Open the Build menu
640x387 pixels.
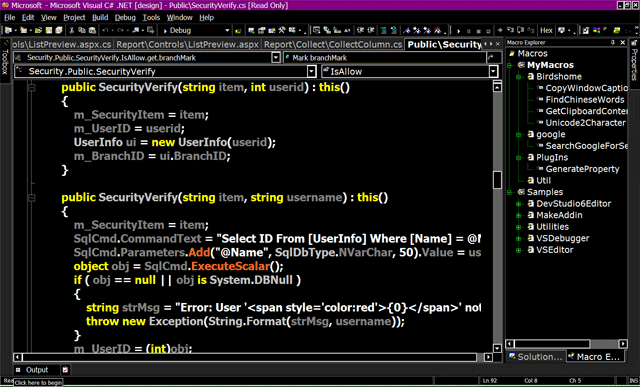click(100, 18)
